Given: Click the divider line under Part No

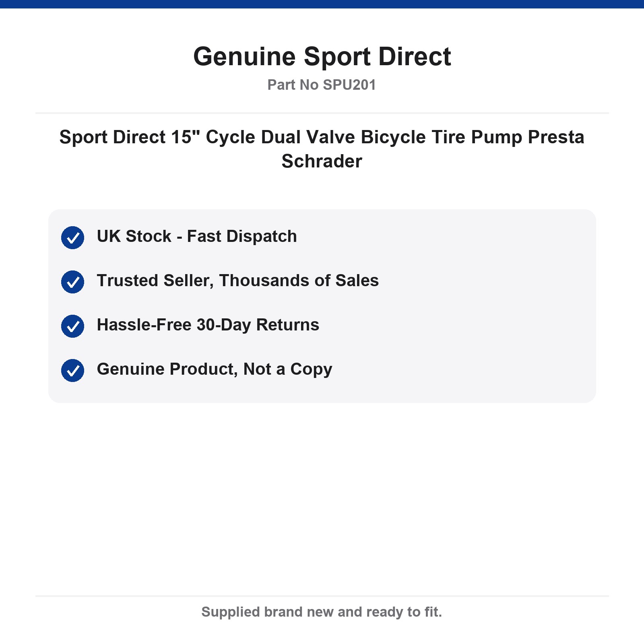Looking at the screenshot, I should (322, 113).
